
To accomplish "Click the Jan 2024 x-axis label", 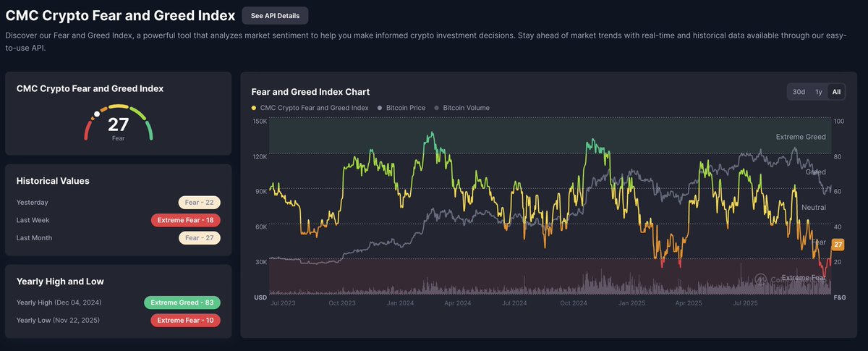I will tap(399, 304).
